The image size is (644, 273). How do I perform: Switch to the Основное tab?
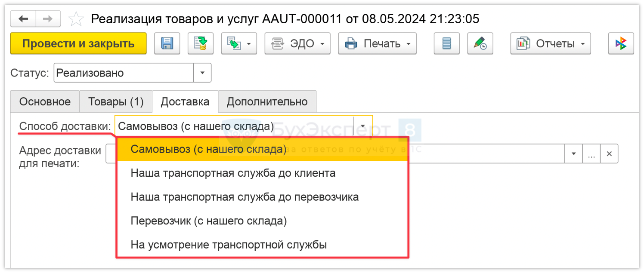click(x=45, y=102)
